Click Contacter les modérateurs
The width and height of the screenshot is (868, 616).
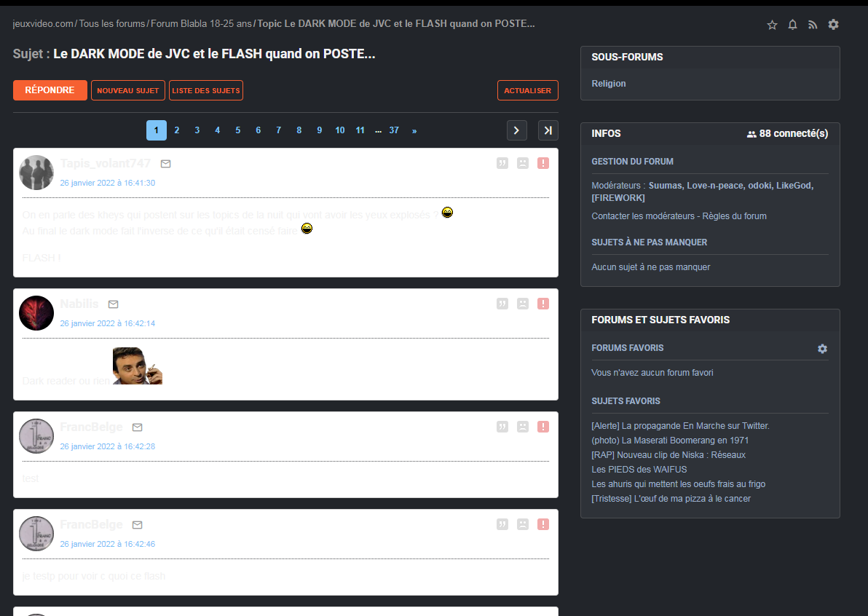click(x=643, y=216)
